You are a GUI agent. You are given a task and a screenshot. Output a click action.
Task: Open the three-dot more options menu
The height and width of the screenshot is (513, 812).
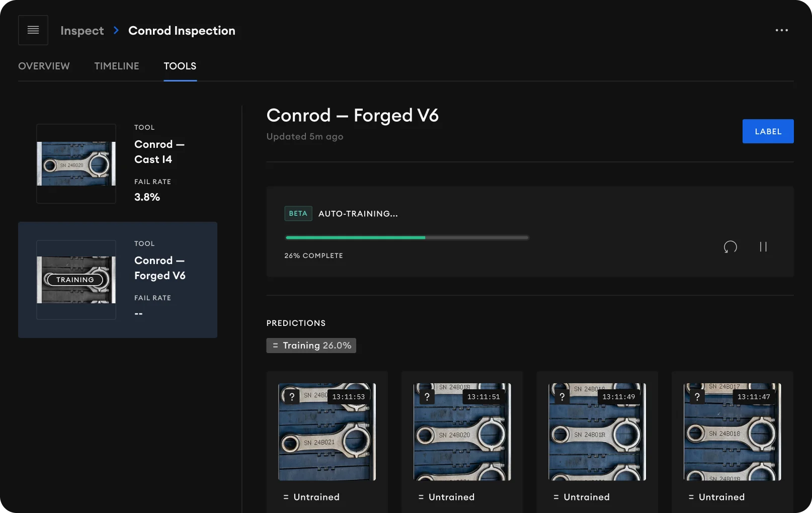coord(781,30)
